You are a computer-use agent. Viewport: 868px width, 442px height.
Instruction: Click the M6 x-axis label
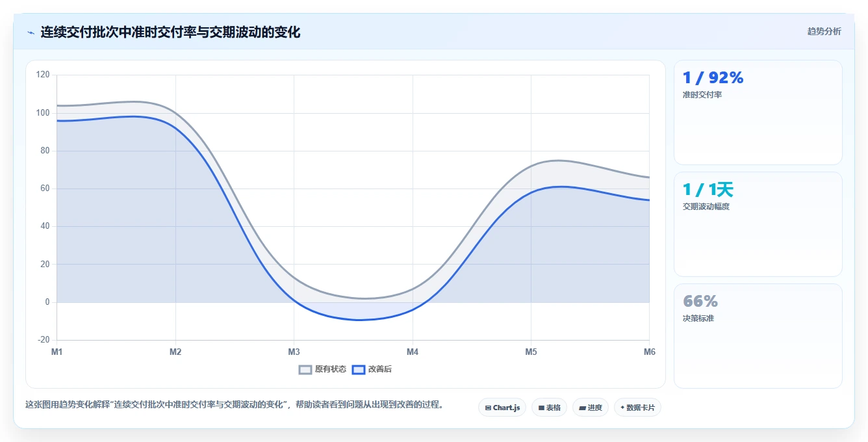[649, 352]
